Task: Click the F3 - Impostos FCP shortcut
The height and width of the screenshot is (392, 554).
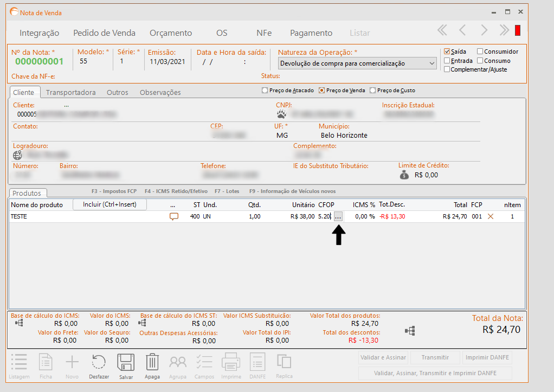Action: tap(114, 191)
